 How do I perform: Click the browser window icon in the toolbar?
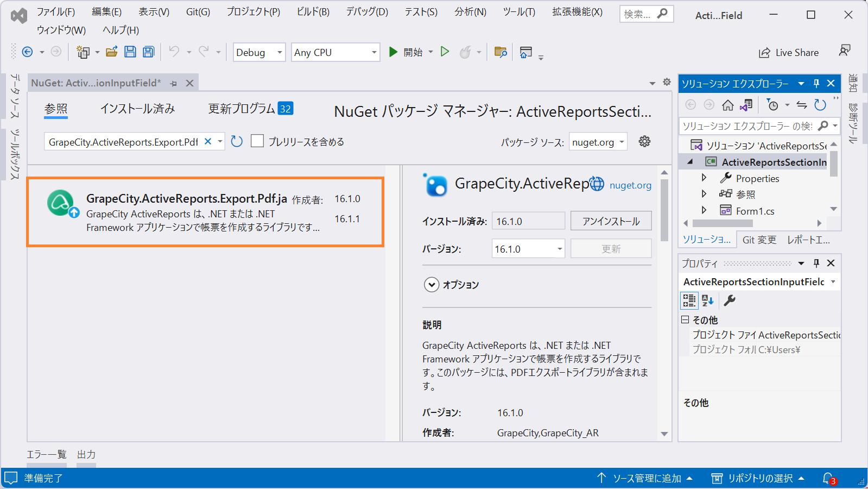click(x=525, y=52)
